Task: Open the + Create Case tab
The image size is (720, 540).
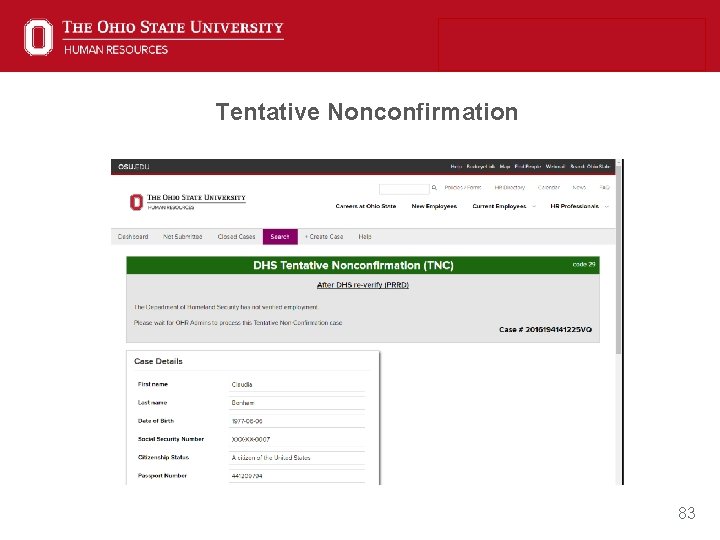Action: [x=324, y=237]
